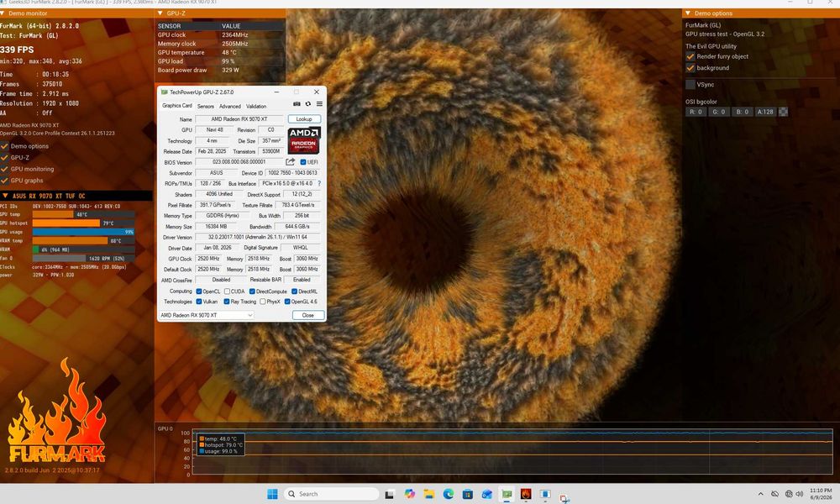
Task: Click the Close button in GPU-Z
Action: click(308, 315)
